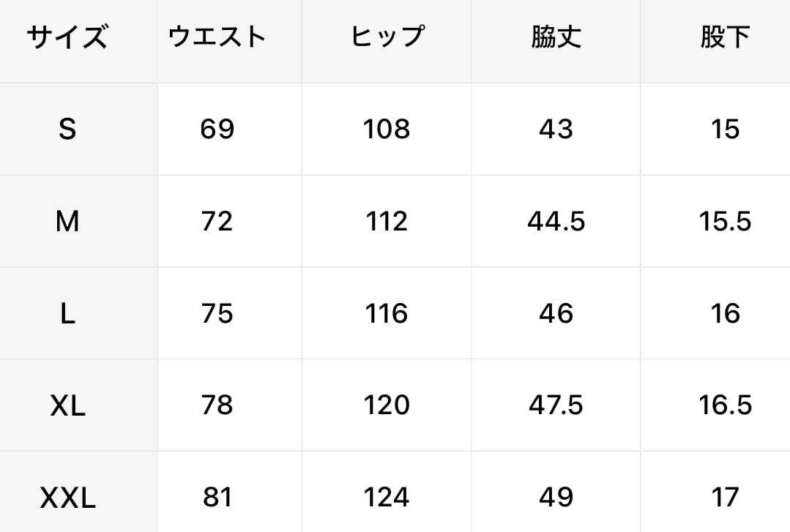Select waist value 81 cell

217,497
